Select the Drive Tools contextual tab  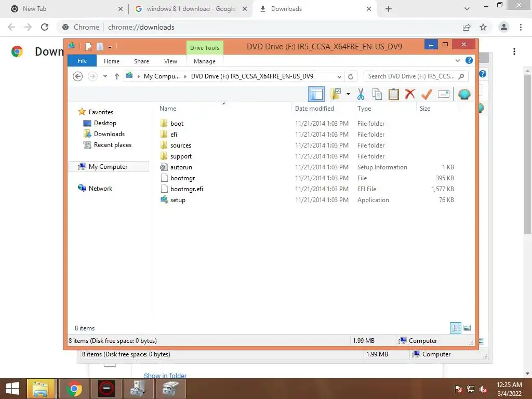point(205,48)
